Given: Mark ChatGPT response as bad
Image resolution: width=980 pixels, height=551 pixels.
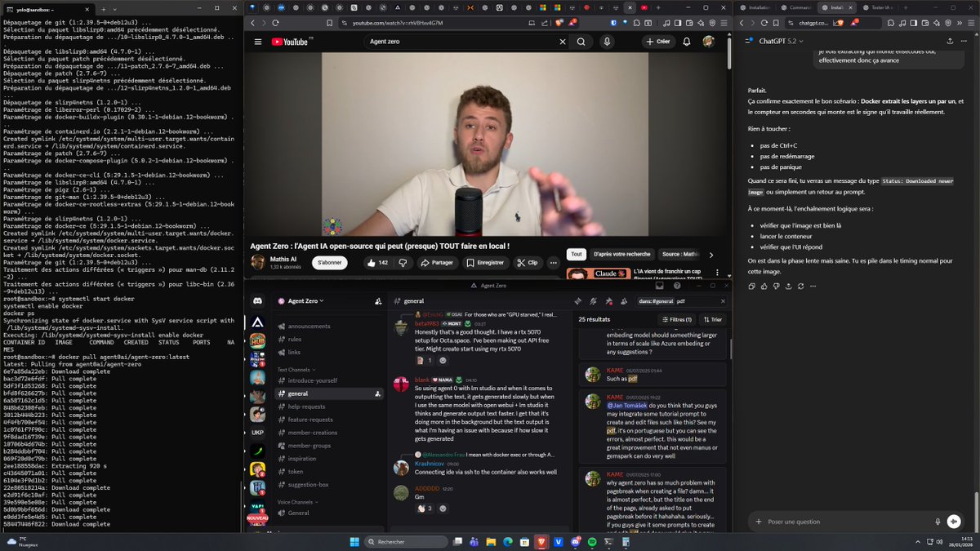Looking at the screenshot, I should 777,286.
